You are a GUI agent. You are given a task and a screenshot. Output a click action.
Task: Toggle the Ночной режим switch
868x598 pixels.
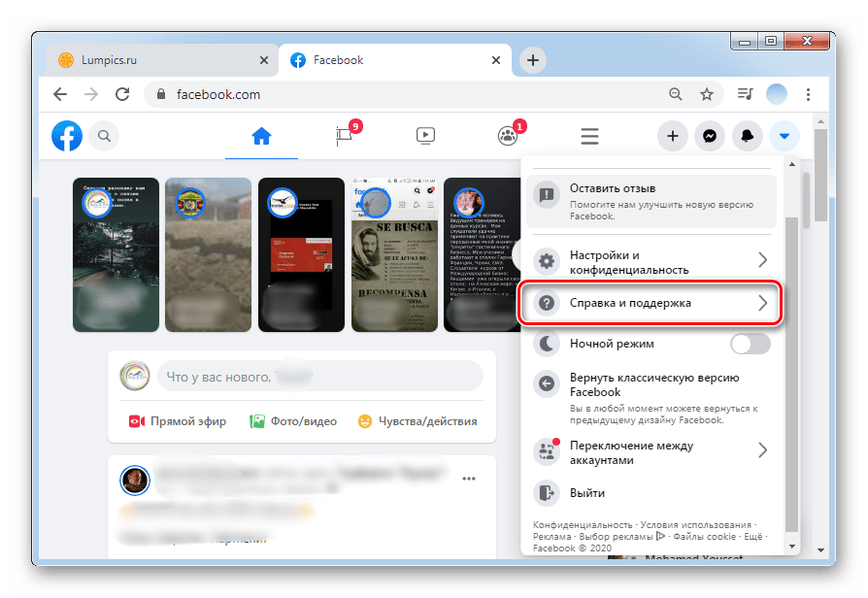pos(750,344)
